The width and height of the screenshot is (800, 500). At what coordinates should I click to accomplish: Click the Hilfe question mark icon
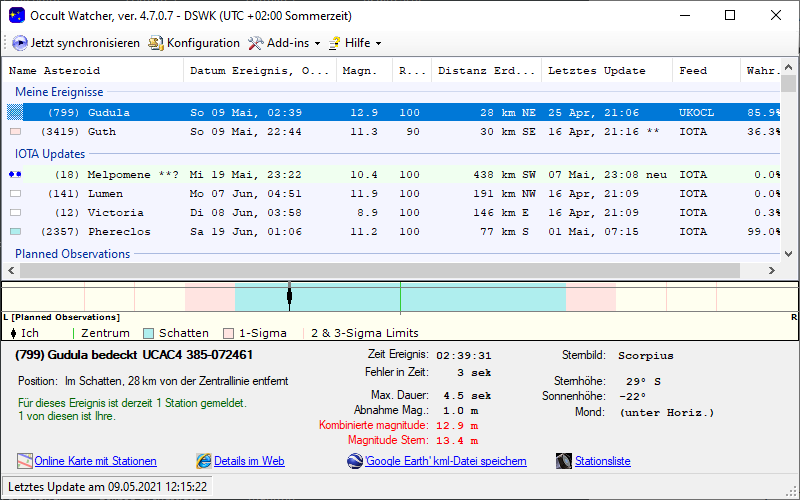tap(334, 43)
